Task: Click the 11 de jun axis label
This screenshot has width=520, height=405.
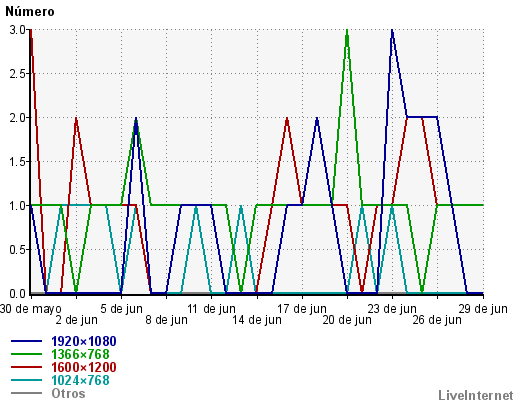Action: pyautogui.click(x=211, y=309)
